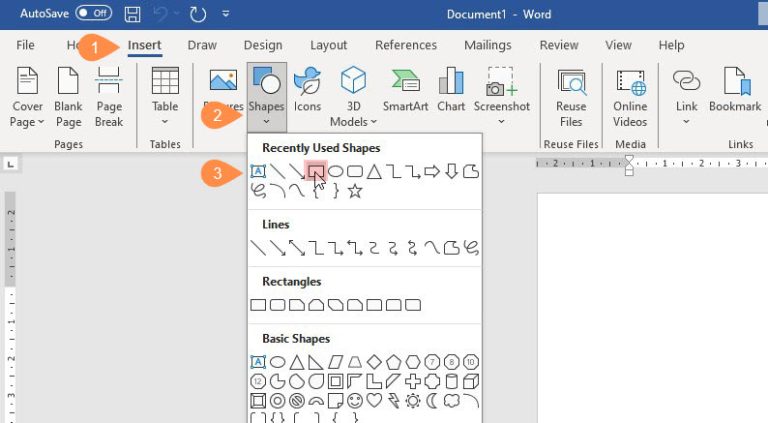
Task: Open the View tab
Action: [x=618, y=45]
